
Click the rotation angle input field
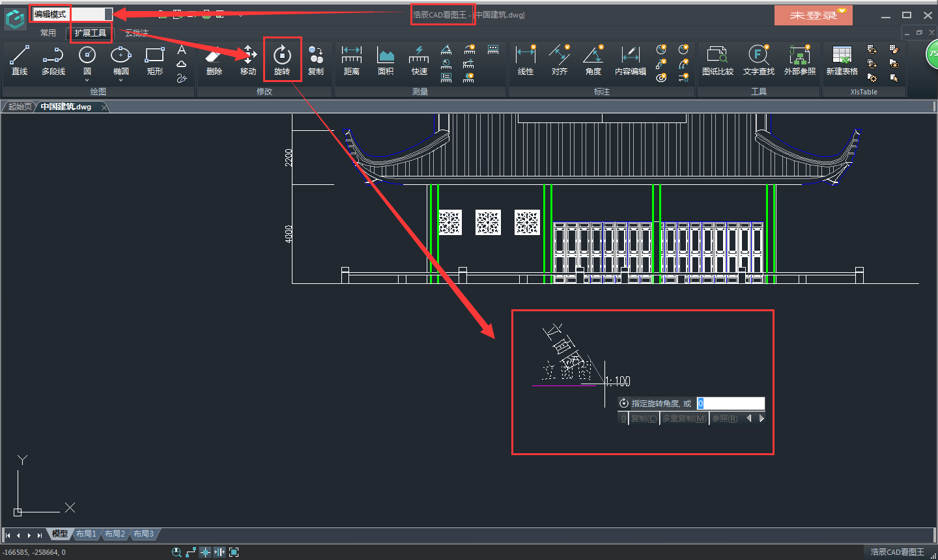coord(730,403)
